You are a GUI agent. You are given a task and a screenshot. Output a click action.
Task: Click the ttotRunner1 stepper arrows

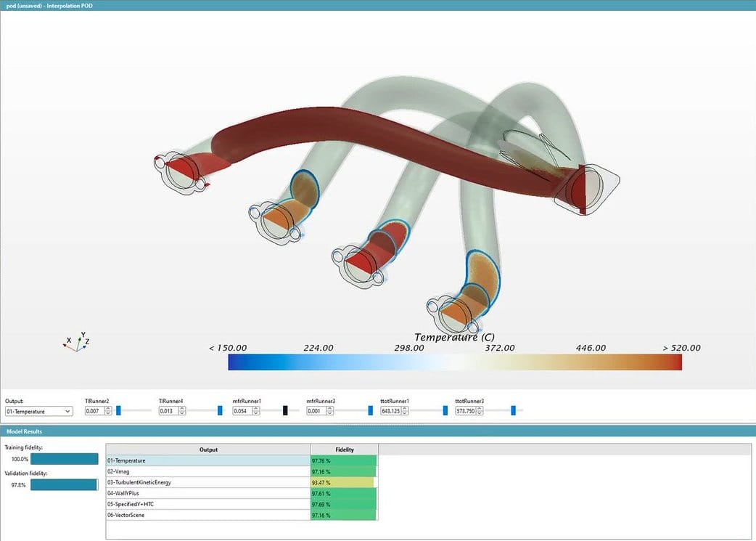click(x=405, y=411)
